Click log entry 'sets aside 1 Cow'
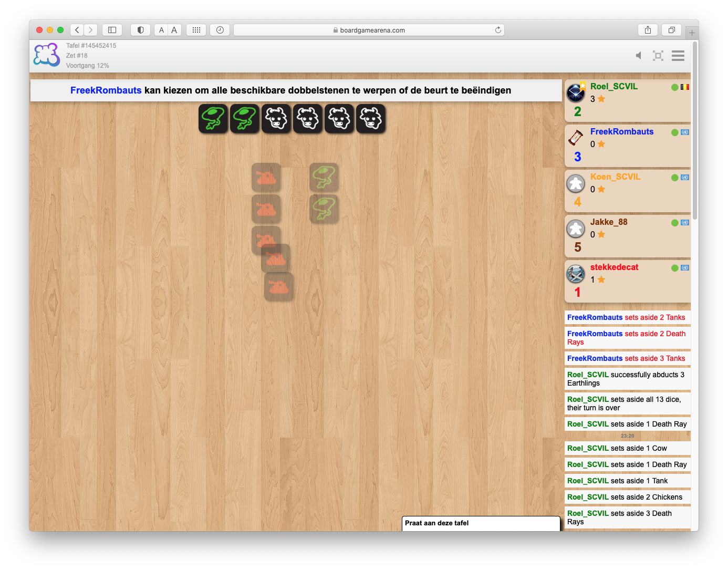The height and width of the screenshot is (570, 728). pyautogui.click(x=628, y=448)
